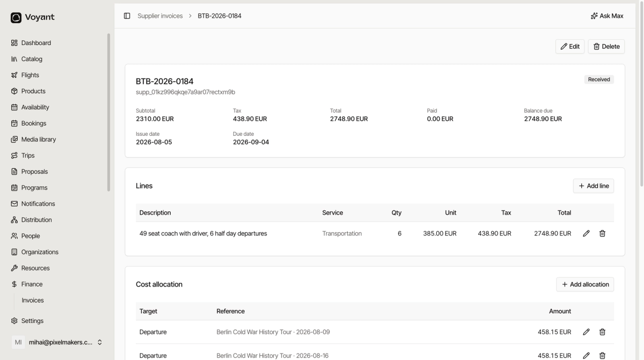Click the Reference column header
This screenshot has width=644, height=360.
tap(231, 311)
